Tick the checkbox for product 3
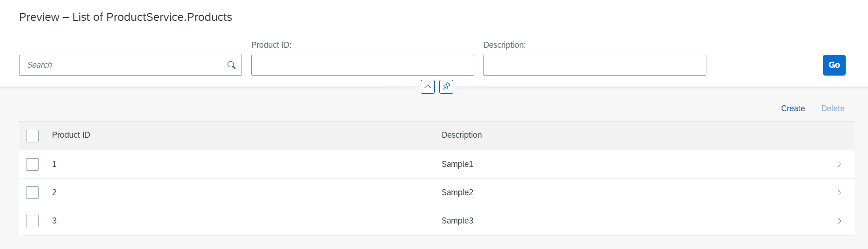868x249 pixels. click(33, 221)
